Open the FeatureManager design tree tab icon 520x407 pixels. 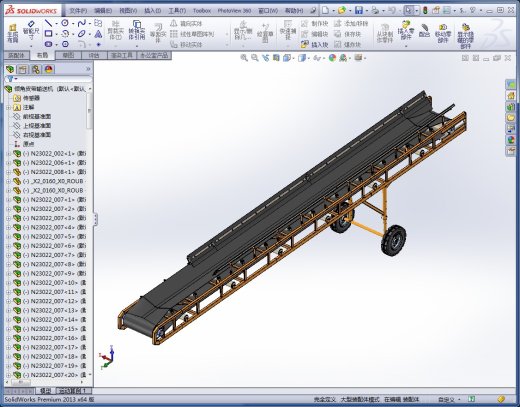(10, 69)
